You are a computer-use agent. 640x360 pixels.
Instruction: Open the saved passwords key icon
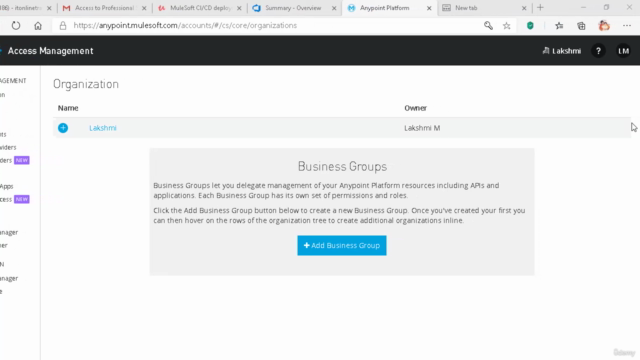coord(488,26)
